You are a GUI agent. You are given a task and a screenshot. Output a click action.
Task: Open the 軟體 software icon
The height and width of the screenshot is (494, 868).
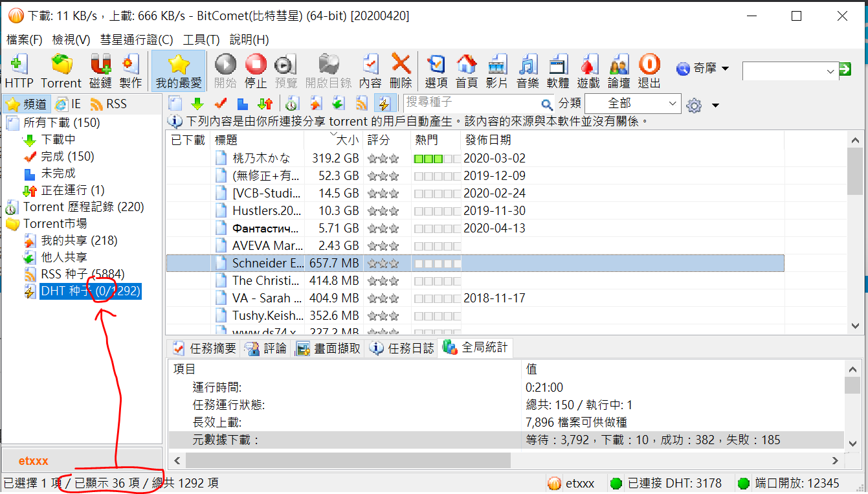click(558, 71)
